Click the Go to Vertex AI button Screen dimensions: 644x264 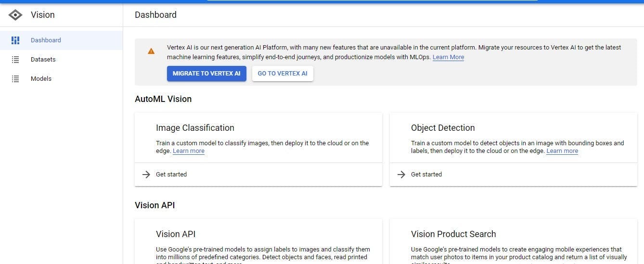pos(283,74)
